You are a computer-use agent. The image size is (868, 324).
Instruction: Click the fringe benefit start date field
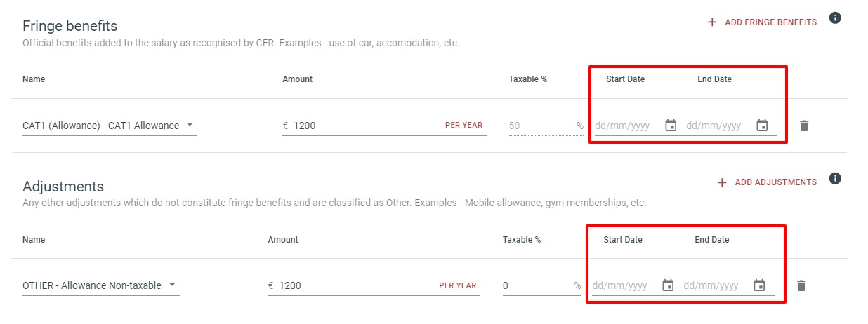(627, 126)
